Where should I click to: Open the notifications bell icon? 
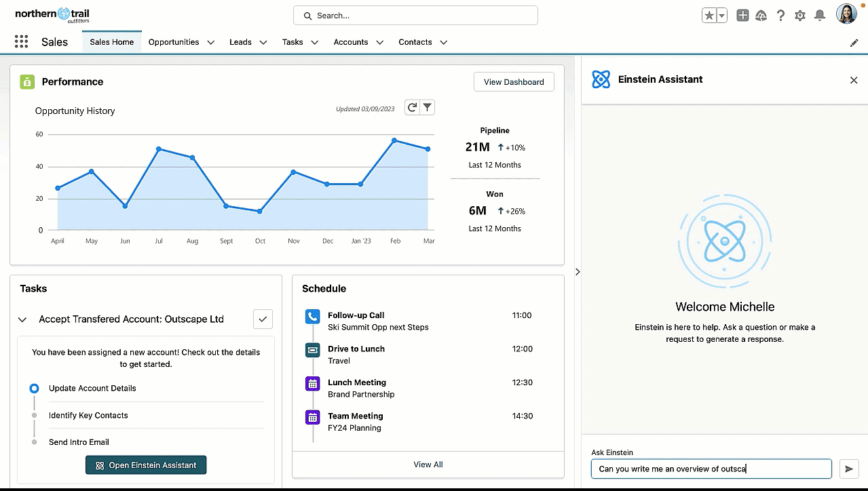click(818, 14)
